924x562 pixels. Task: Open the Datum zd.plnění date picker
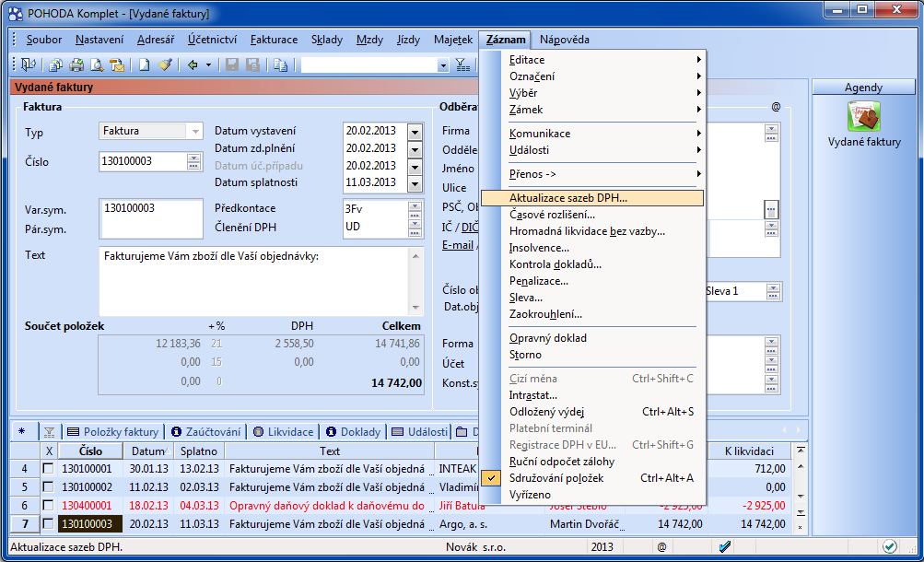(415, 149)
